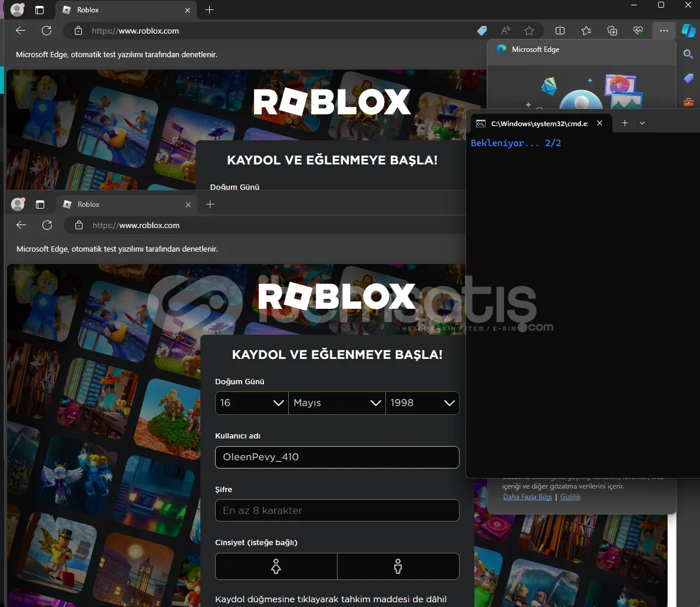This screenshot has height=607, width=700.
Task: Click the 'Cinsiyet (isteğe bağlı)' label
Action: (256, 542)
